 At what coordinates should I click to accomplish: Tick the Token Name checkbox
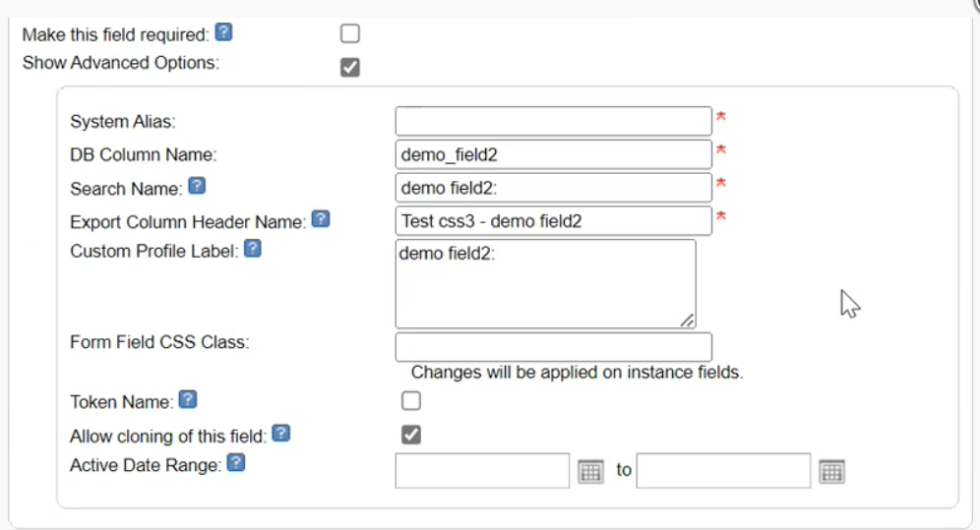pyautogui.click(x=411, y=401)
